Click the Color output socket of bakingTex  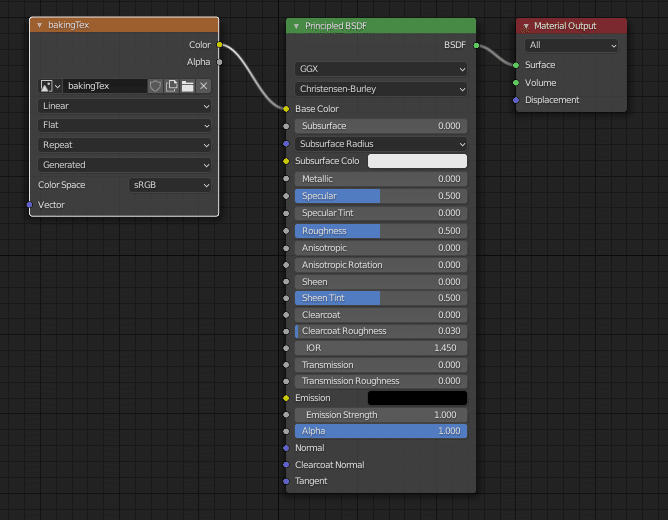coord(219,45)
